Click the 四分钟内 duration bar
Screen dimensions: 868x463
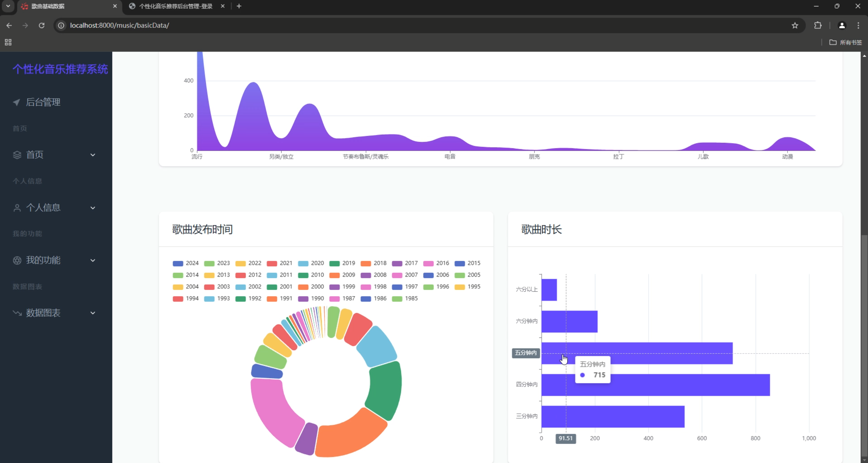656,385
